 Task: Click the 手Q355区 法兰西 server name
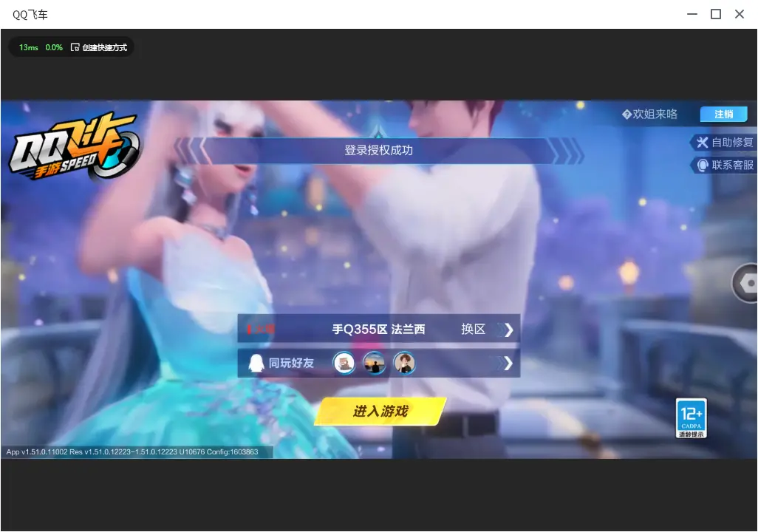[378, 330]
